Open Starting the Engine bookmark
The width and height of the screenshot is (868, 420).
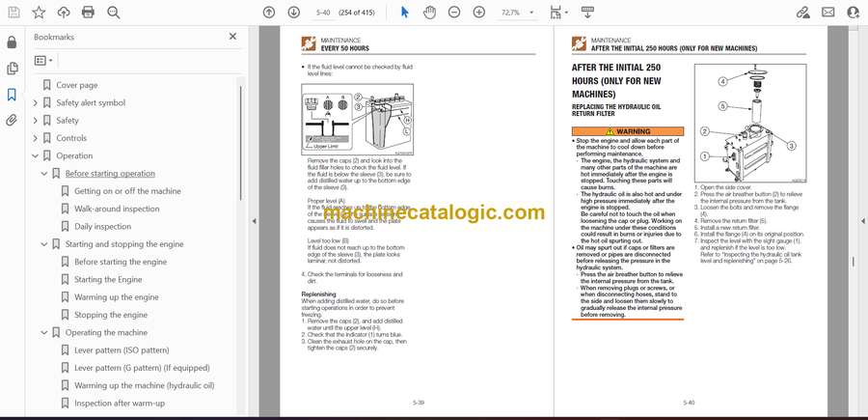click(x=108, y=279)
